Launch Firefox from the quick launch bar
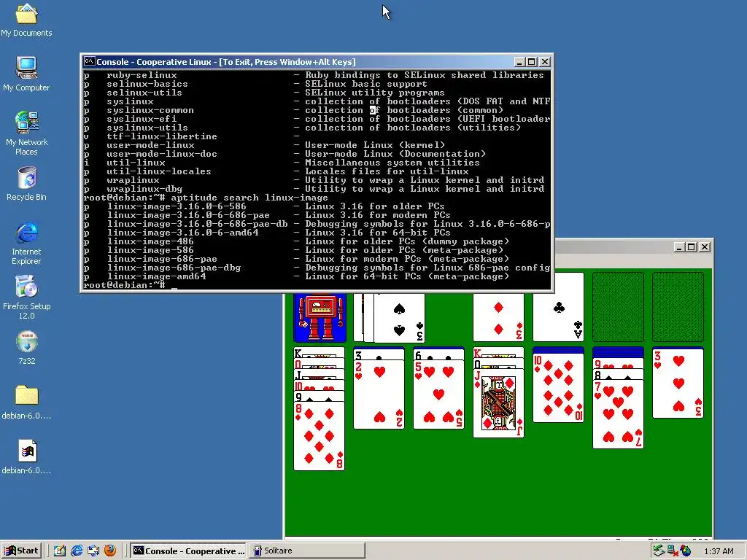 (x=110, y=551)
